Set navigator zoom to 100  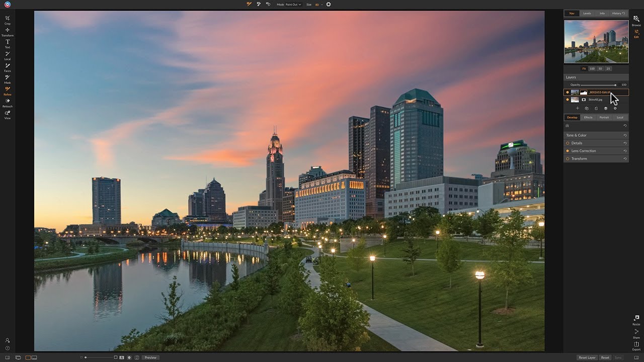click(592, 68)
